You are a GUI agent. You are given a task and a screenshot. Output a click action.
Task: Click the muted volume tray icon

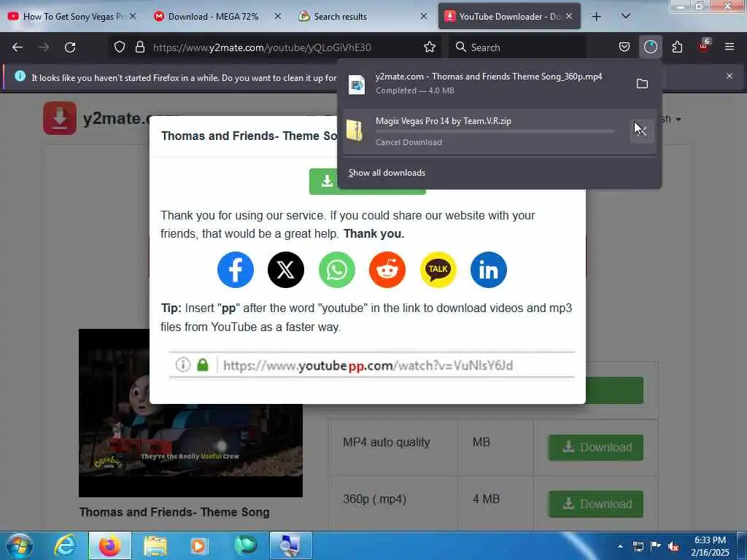pyautogui.click(x=673, y=547)
